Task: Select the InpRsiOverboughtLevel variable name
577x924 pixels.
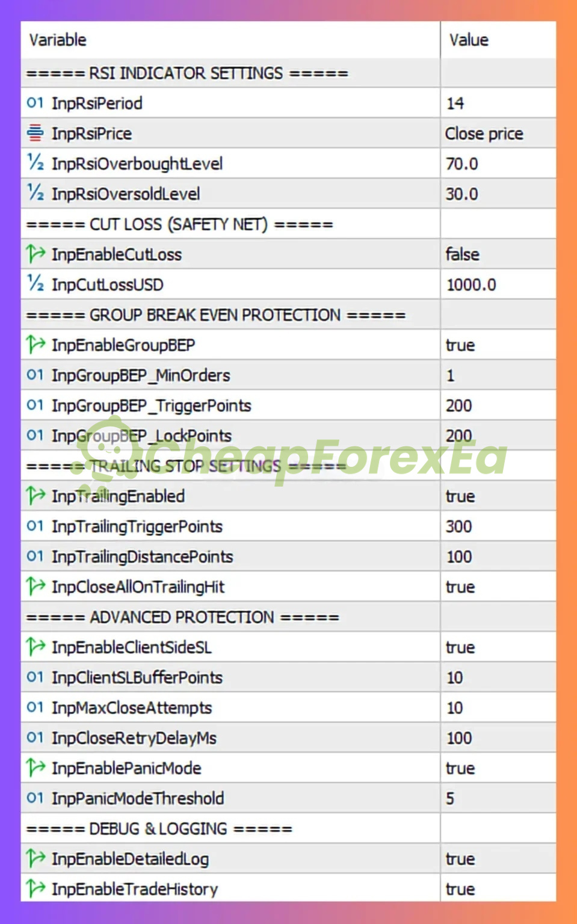Action: pyautogui.click(x=137, y=163)
